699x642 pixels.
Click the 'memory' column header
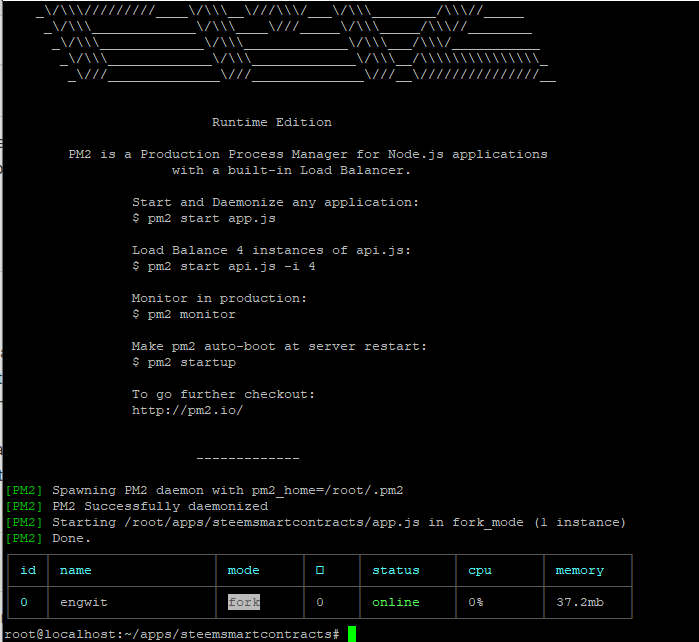[x=580, y=571]
